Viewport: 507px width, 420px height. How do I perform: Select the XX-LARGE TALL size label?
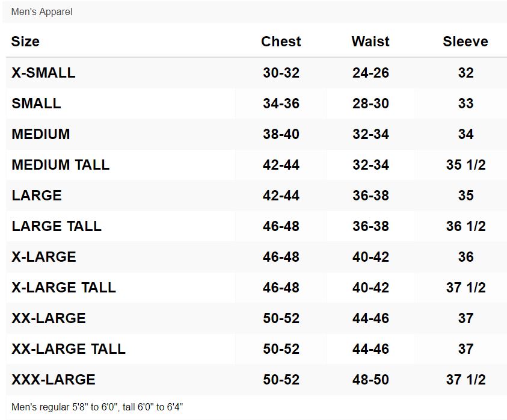[x=69, y=349]
